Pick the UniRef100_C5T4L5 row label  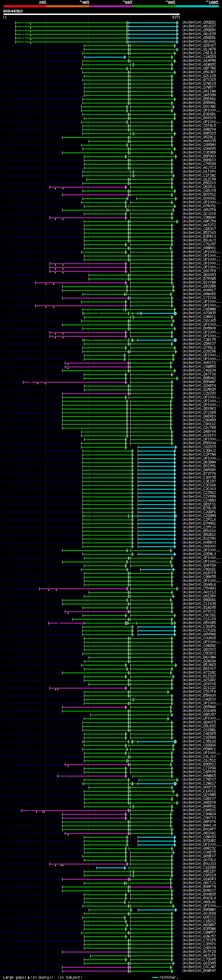pyautogui.click(x=199, y=125)
